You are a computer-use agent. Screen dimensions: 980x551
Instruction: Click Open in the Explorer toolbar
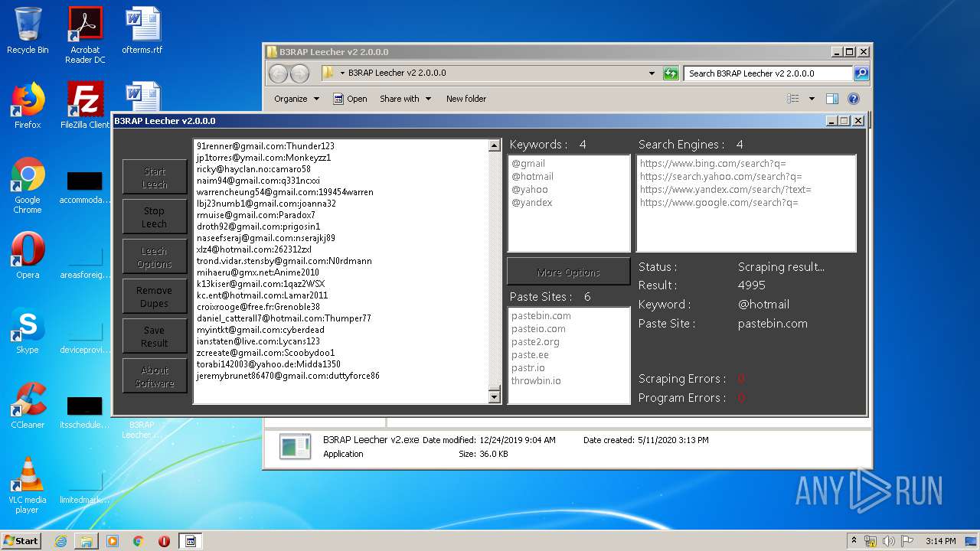tap(350, 99)
